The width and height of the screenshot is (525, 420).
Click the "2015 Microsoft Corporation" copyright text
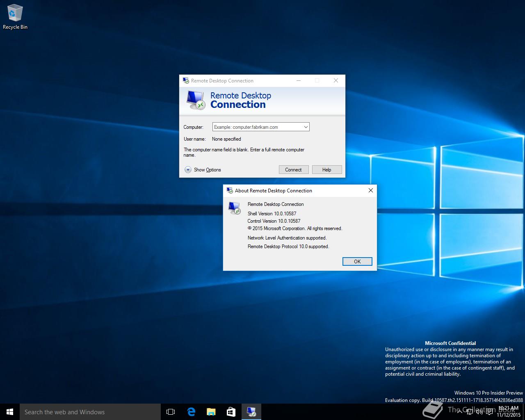click(295, 228)
